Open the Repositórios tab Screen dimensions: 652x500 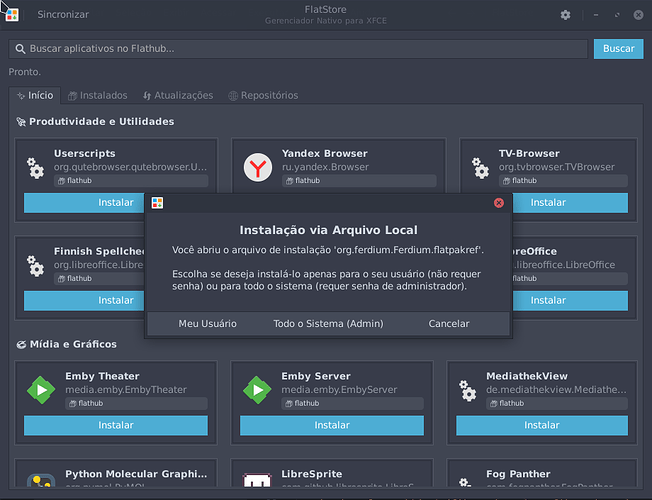coord(263,95)
